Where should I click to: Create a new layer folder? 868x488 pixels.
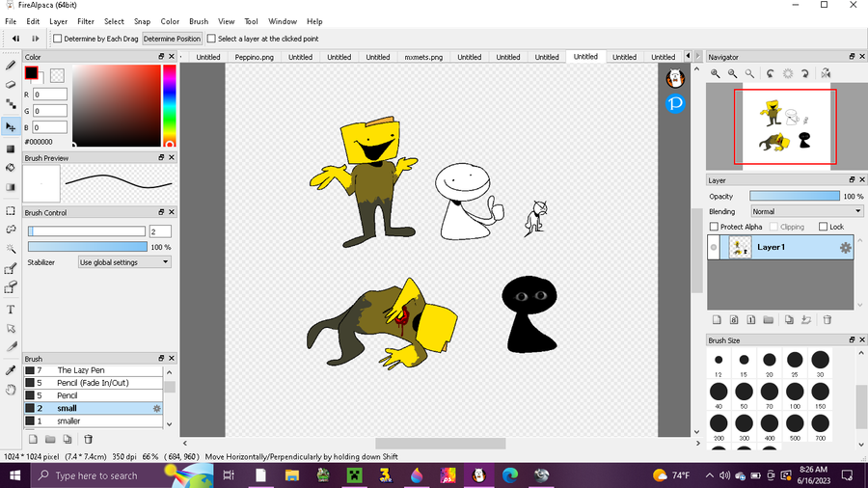pos(768,320)
